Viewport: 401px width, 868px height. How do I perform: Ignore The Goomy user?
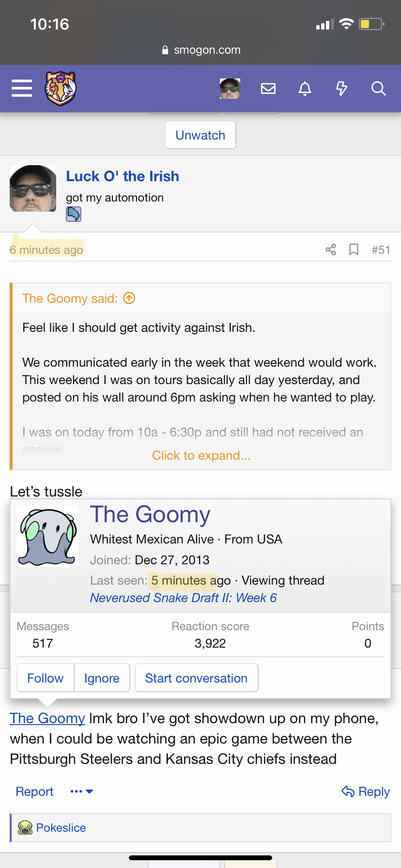coord(102,678)
